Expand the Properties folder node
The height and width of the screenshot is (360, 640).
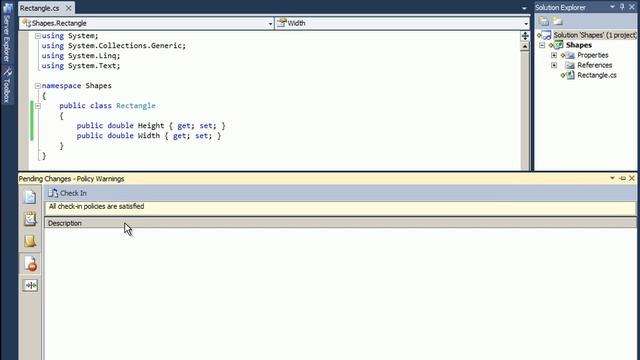tap(554, 55)
